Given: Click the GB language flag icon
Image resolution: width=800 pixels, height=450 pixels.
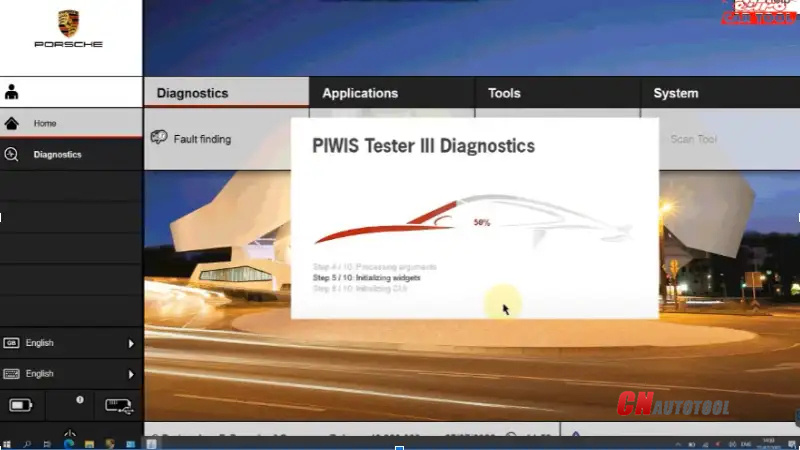Looking at the screenshot, I should pyautogui.click(x=11, y=343).
